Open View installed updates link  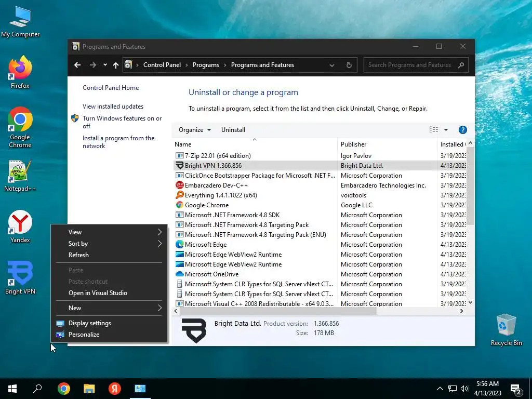pyautogui.click(x=113, y=106)
